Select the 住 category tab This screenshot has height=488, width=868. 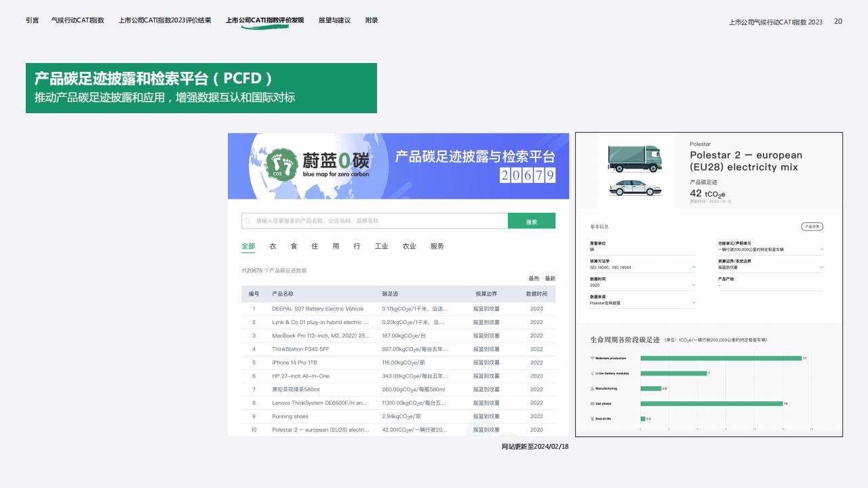coord(315,246)
